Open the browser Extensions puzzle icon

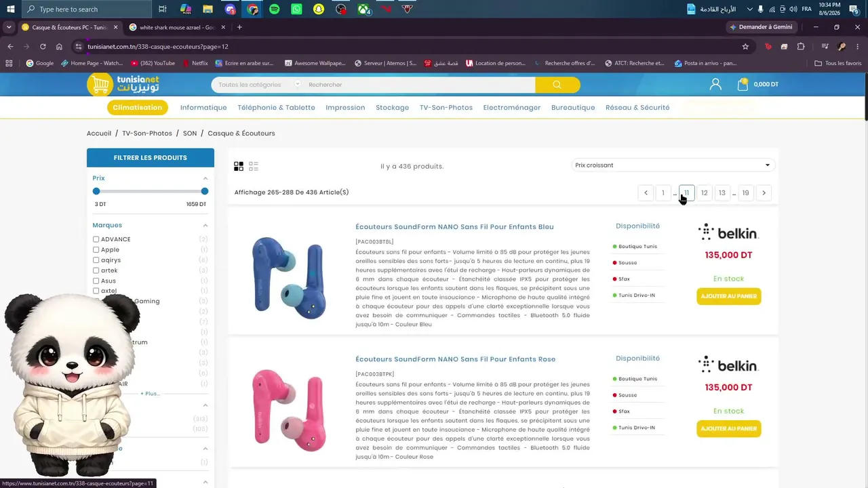tap(801, 47)
